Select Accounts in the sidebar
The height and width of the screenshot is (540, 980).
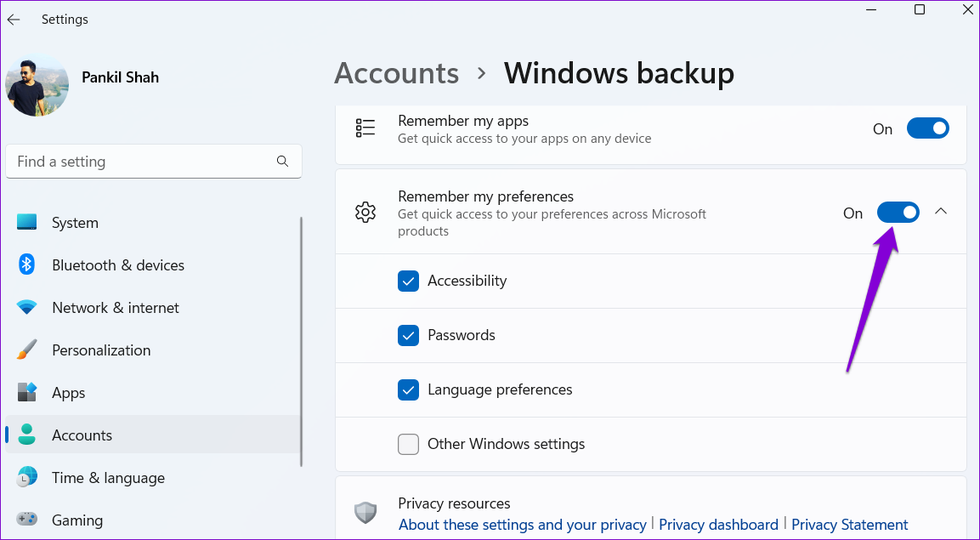pos(82,435)
